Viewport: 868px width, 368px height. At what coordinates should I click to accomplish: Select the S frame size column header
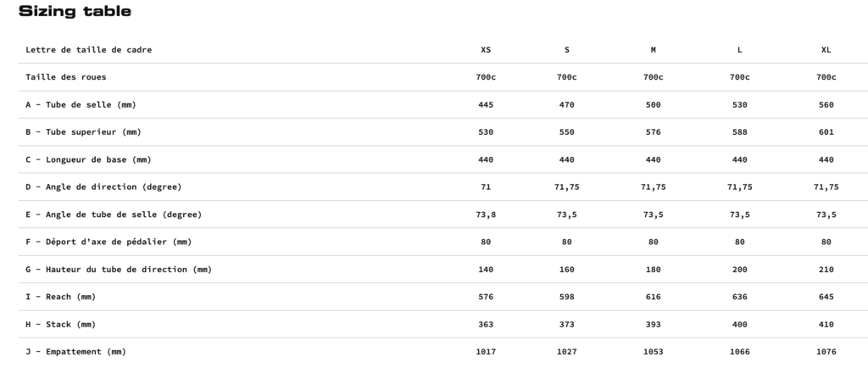pos(567,50)
